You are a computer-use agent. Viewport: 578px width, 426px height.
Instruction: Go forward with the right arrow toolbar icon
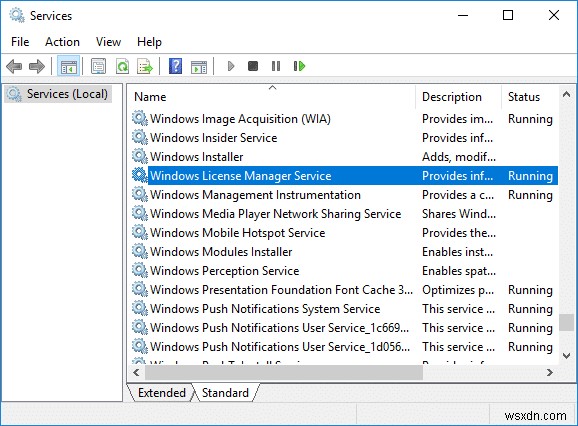pos(36,67)
